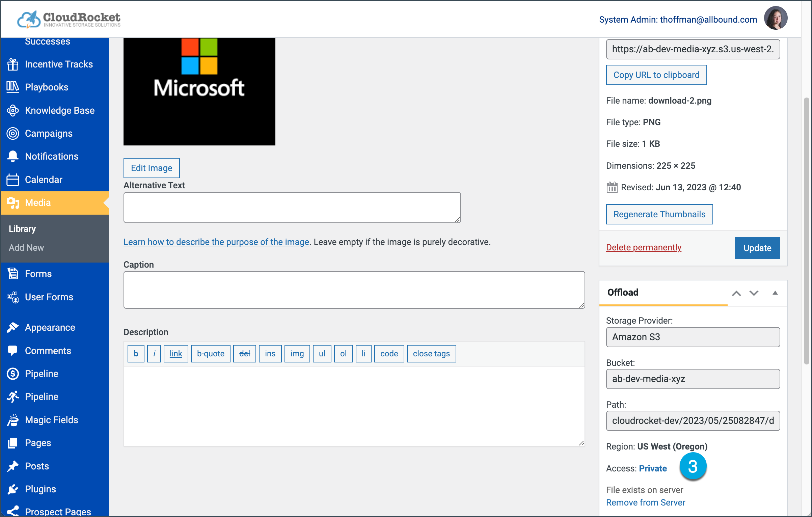Toggle bold with the b button
Screen dimensions: 812x517
pyautogui.click(x=136, y=354)
